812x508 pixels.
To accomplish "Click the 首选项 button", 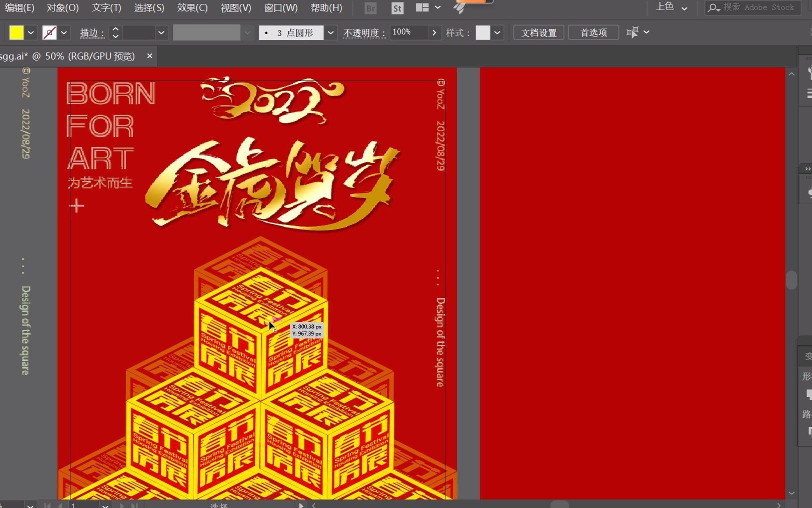I will [x=594, y=32].
